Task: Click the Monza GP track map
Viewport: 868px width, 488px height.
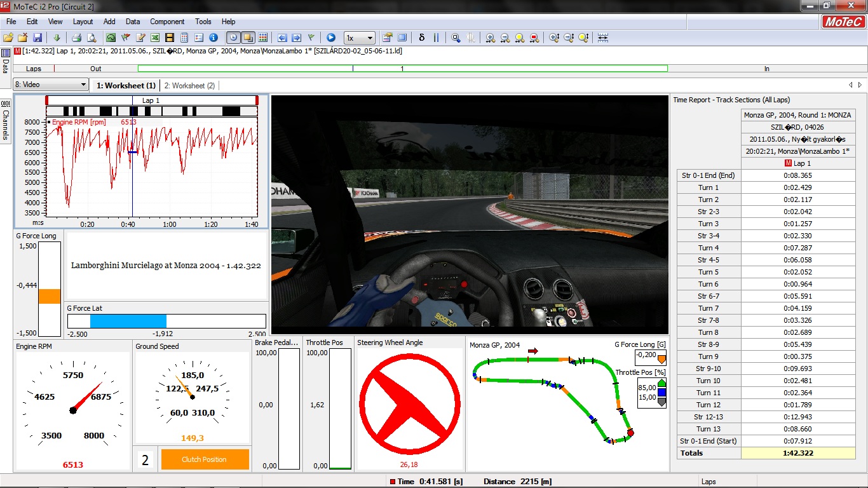Action: [552, 399]
